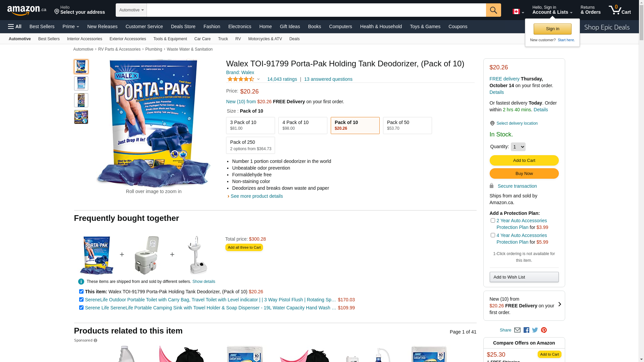
Task: Open the shopping cart icon
Action: click(x=620, y=10)
